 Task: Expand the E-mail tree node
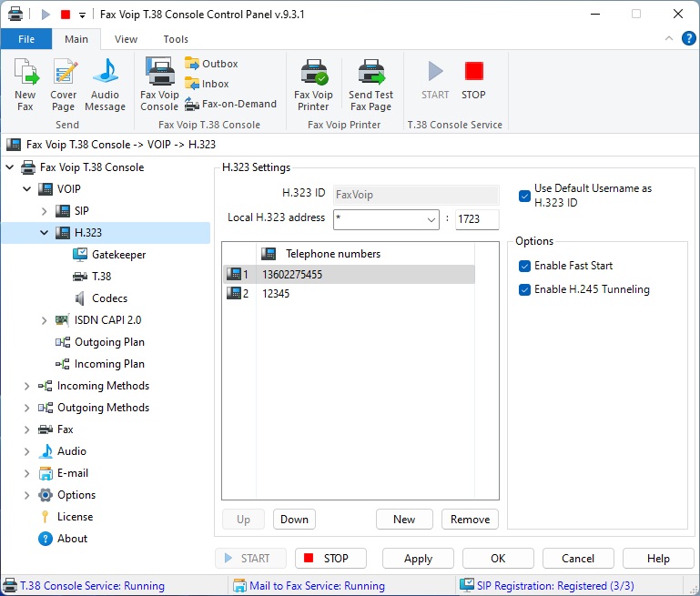pyautogui.click(x=26, y=473)
